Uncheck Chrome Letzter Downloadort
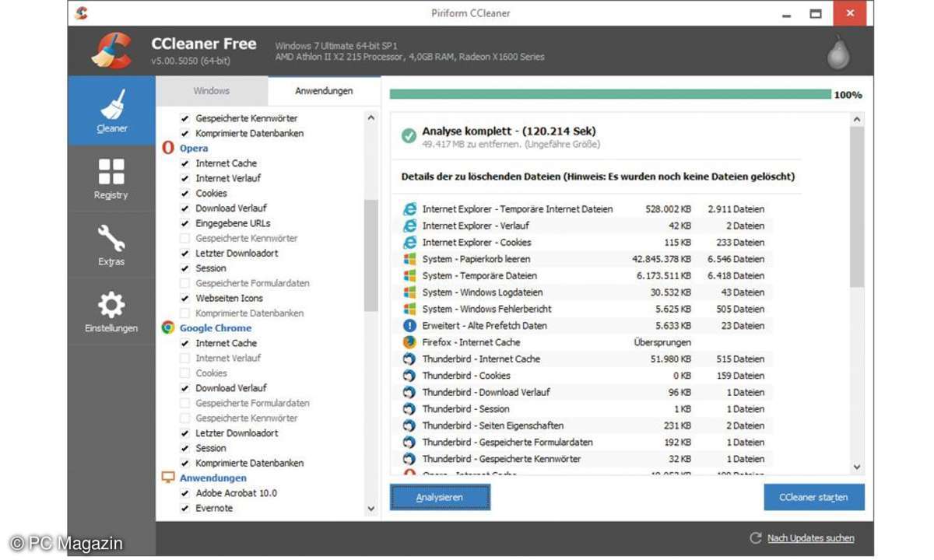Image resolution: width=934 pixels, height=560 pixels. click(x=184, y=433)
